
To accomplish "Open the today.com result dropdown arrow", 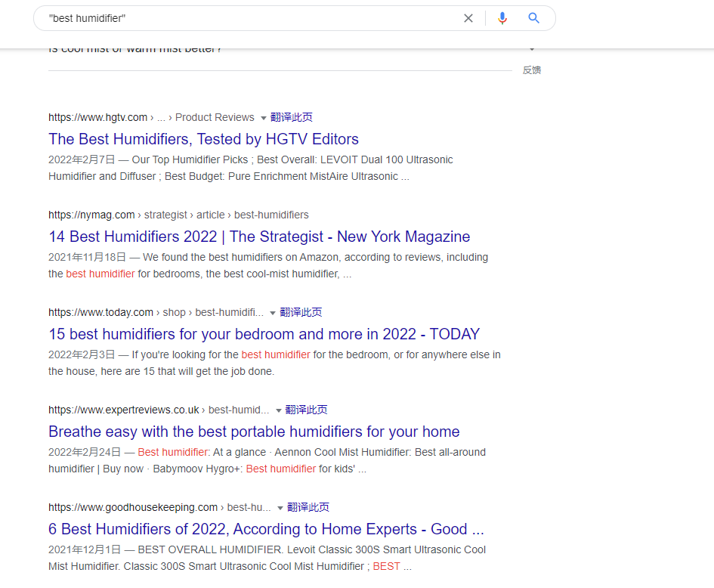I will [272, 313].
